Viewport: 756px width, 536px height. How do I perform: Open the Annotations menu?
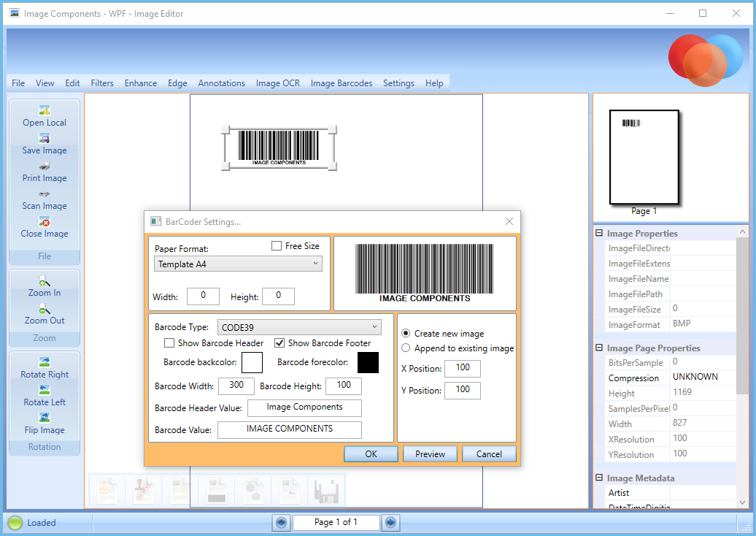222,83
